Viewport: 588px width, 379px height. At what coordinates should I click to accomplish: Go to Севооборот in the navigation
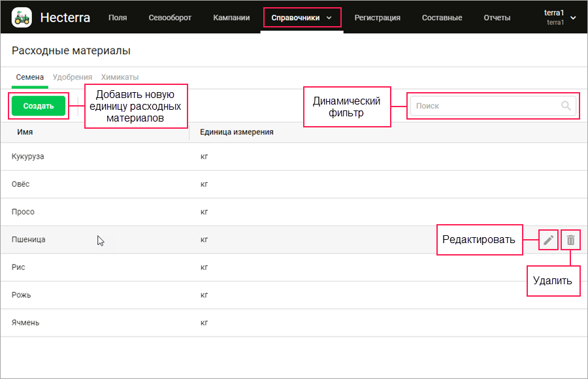tap(170, 18)
